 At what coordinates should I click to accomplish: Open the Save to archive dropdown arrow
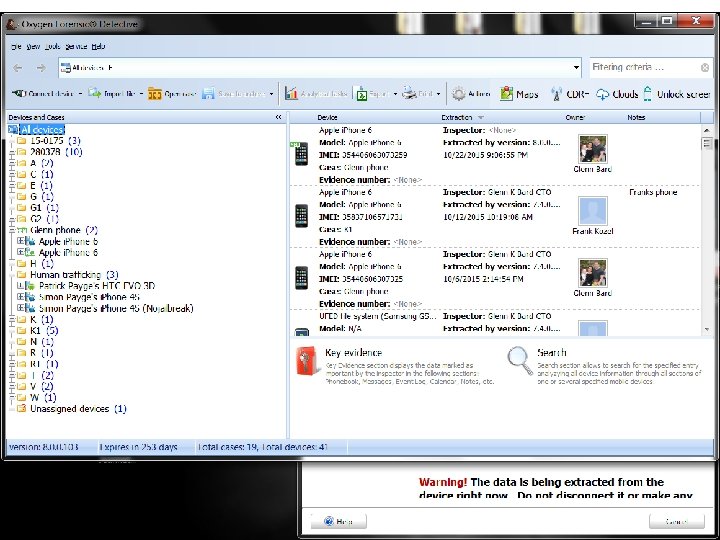(272, 94)
